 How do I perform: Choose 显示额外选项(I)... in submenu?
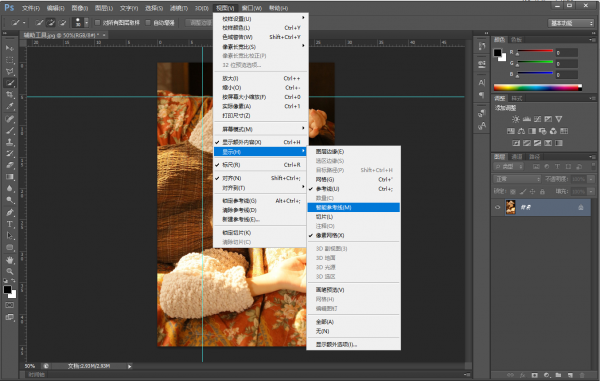pyautogui.click(x=354, y=345)
